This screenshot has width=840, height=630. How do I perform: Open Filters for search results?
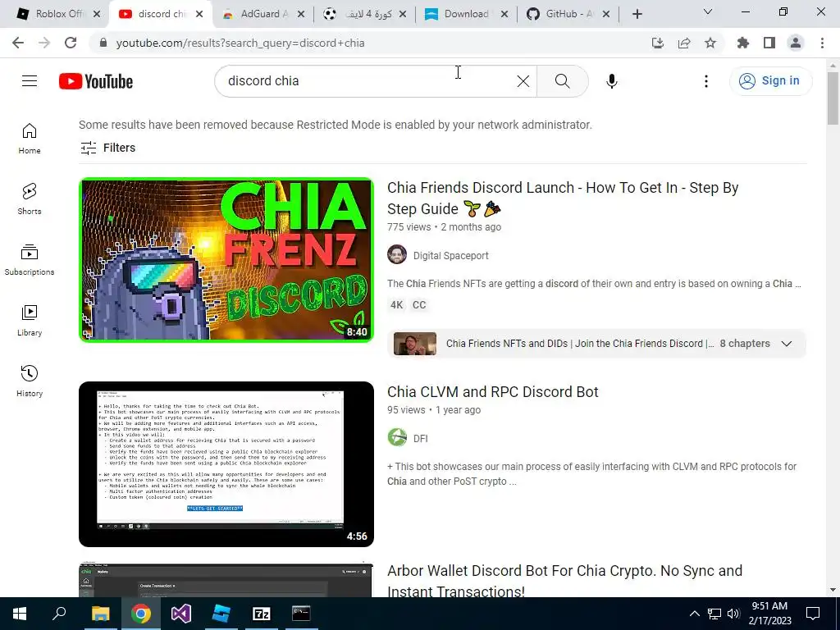[107, 148]
